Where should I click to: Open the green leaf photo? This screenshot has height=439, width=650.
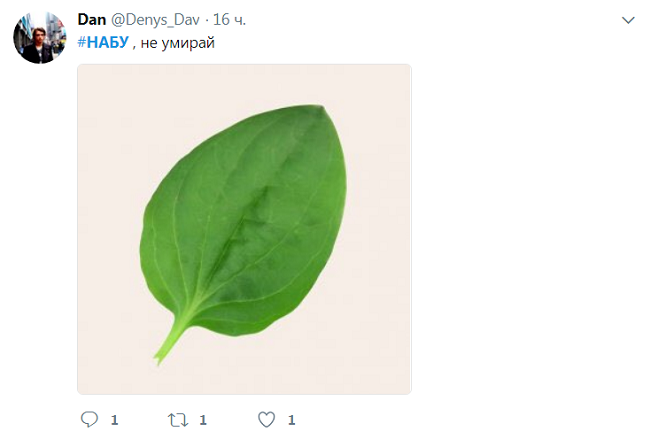tap(244, 229)
